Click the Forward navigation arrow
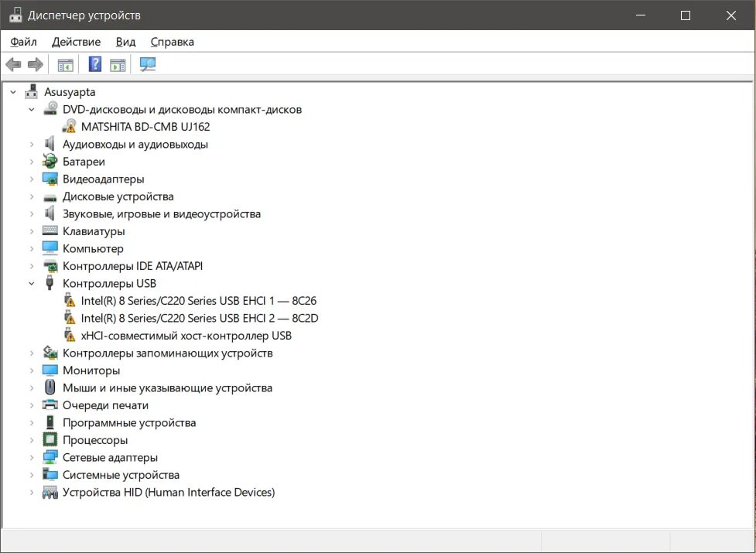The width and height of the screenshot is (756, 553). click(36, 64)
